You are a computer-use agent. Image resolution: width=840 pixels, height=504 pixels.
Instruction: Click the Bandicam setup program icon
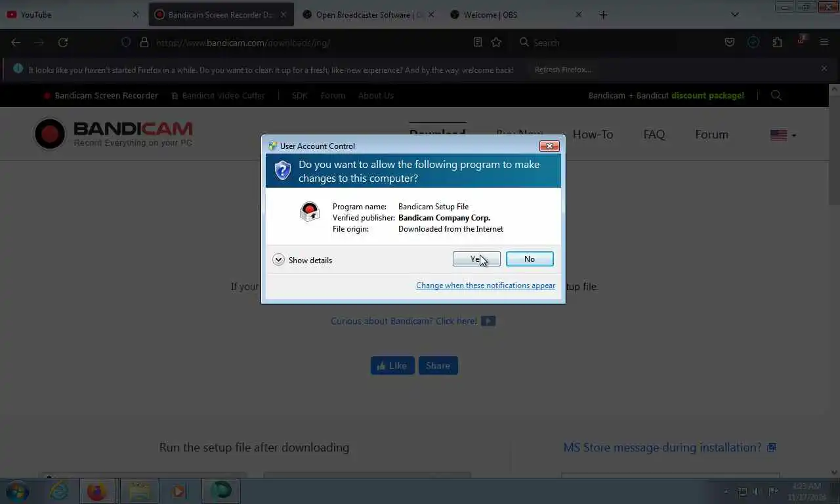click(x=309, y=211)
